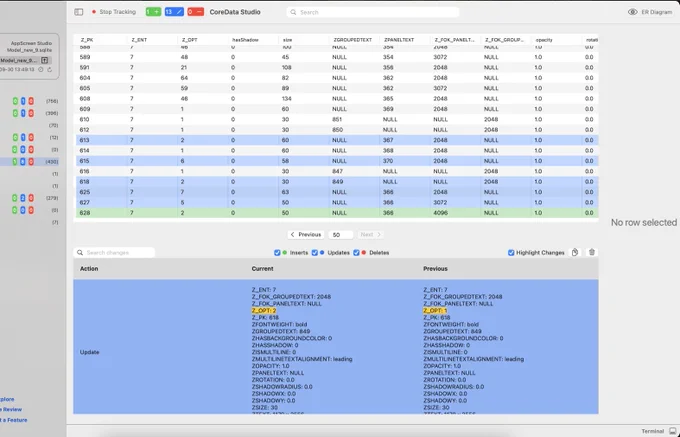Click the Stop Tracking button
Image resolution: width=680 pixels, height=437 pixels.
click(x=114, y=12)
